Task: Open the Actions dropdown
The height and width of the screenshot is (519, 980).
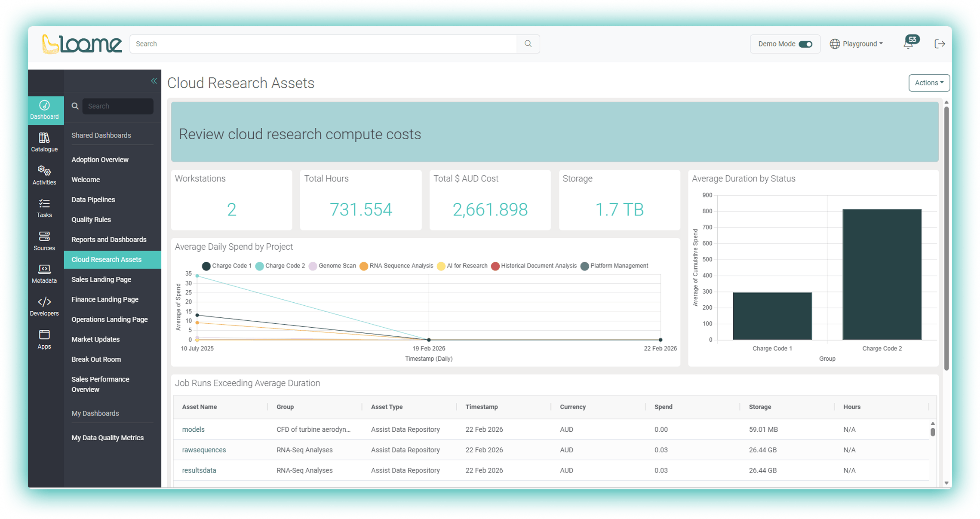Action: coord(929,83)
